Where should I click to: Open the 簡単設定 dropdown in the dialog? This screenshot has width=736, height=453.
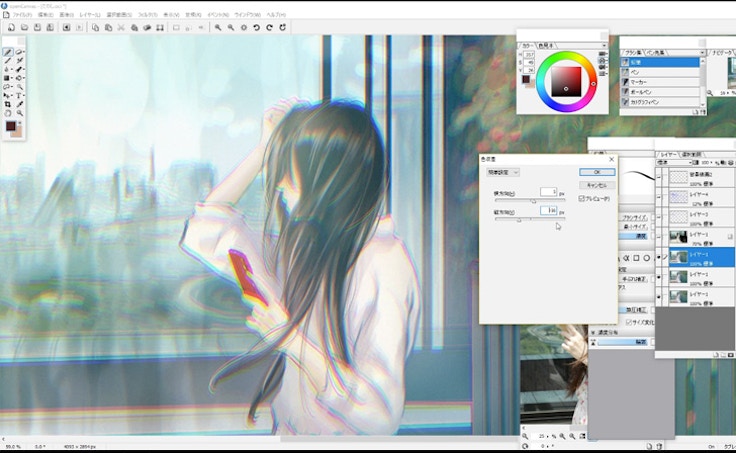coord(502,172)
